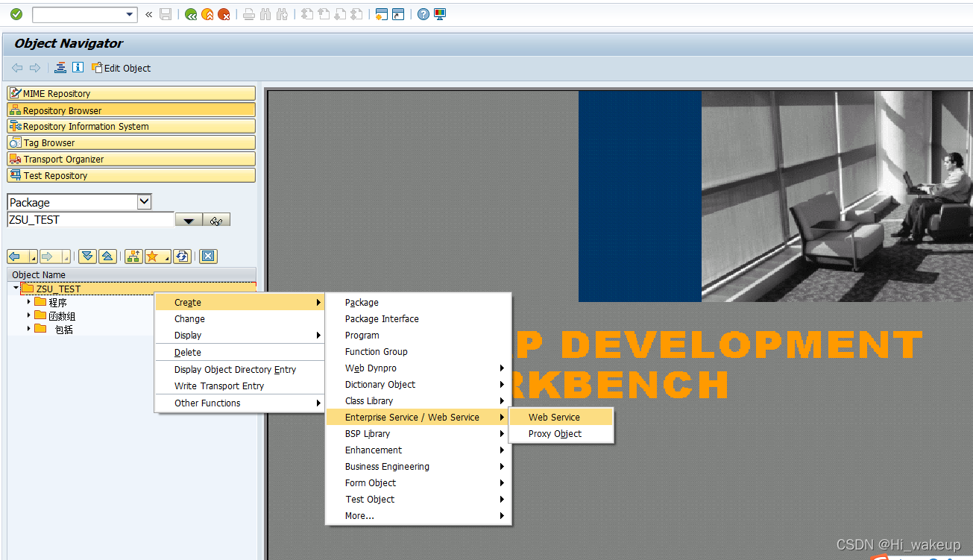Image resolution: width=973 pixels, height=560 pixels.
Task: Close the browser panel with the X icon
Action: (x=208, y=256)
